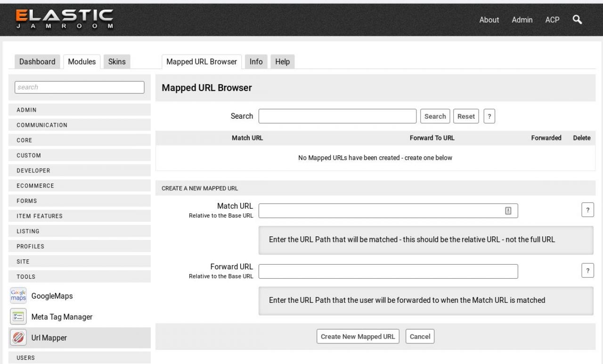The image size is (603, 364).
Task: Show help for Match URL field
Action: (x=587, y=210)
